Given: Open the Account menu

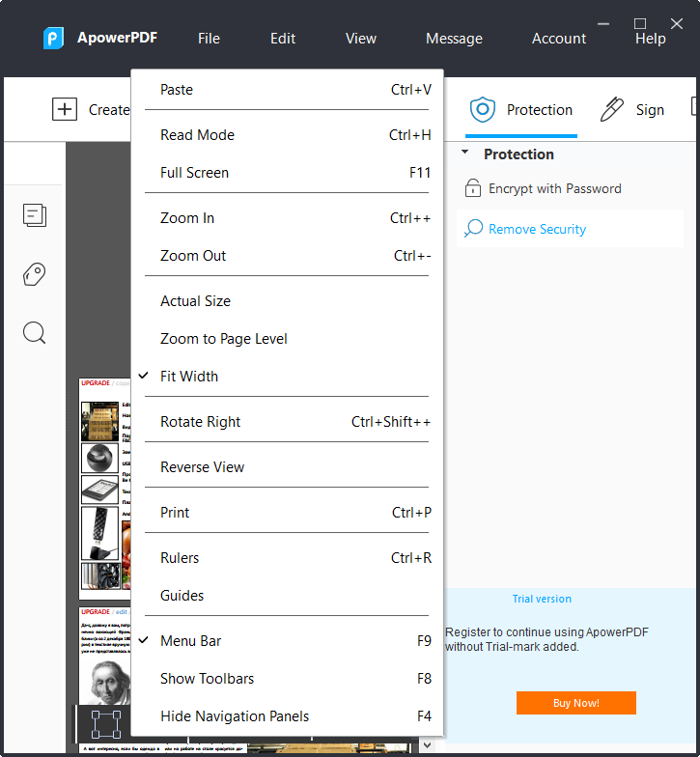Looking at the screenshot, I should point(559,39).
